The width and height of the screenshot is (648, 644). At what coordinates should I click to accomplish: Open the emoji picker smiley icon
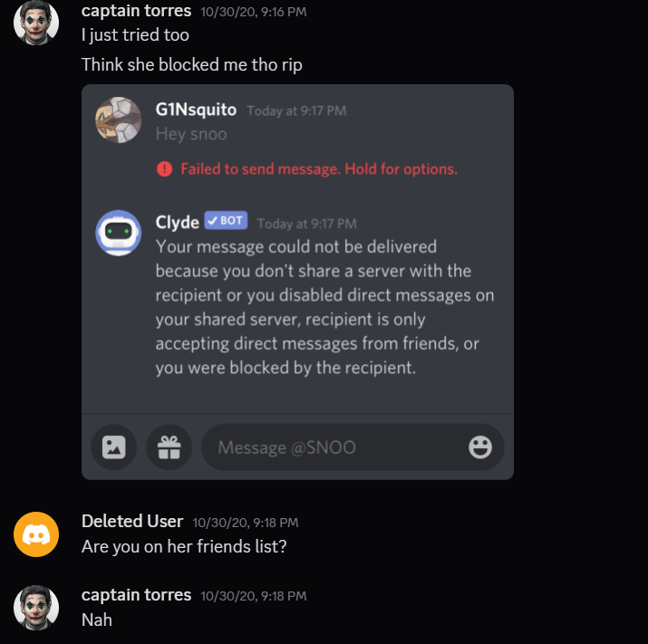click(x=480, y=447)
